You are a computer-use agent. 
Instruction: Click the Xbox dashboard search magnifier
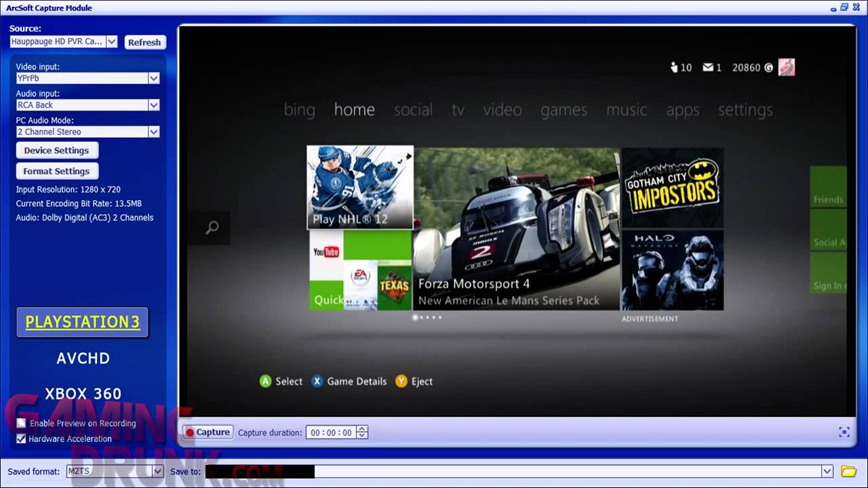click(212, 228)
